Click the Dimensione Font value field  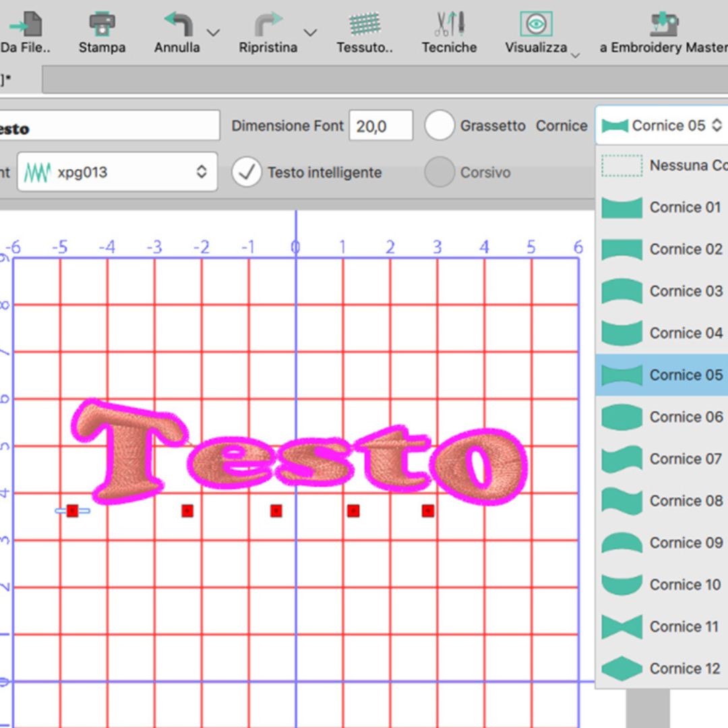point(380,125)
